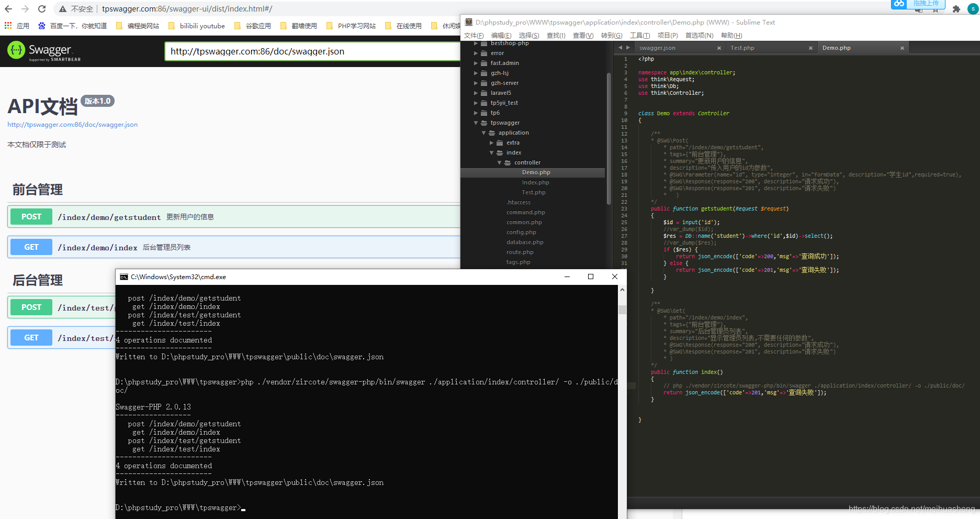
Task: Click the Swagger logo icon
Action: click(16, 50)
